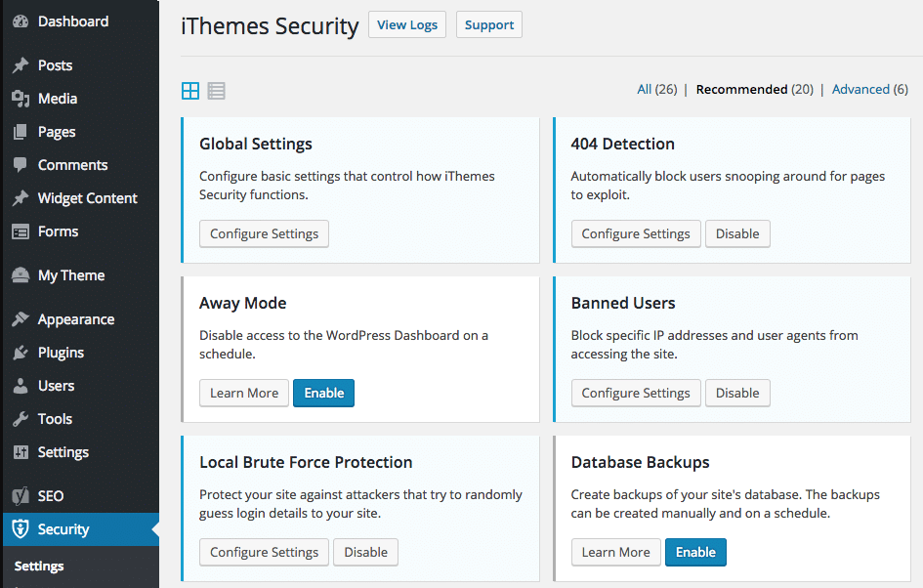This screenshot has width=923, height=588.
Task: Disable 404 Detection module
Action: [737, 233]
